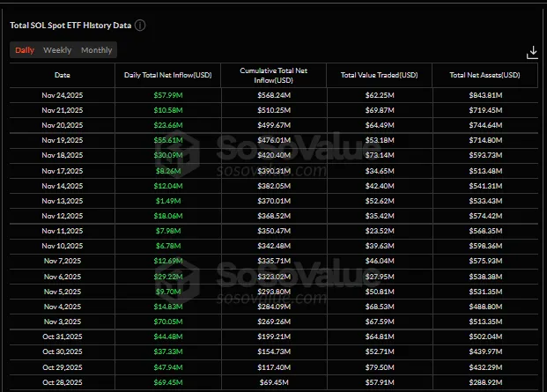The width and height of the screenshot is (547, 392).
Task: Click the Total SOL Spot ETF title
Action: [x=70, y=26]
